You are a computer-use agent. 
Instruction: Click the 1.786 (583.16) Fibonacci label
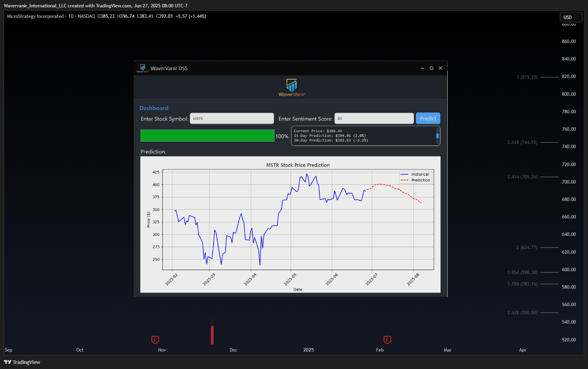(x=522, y=284)
